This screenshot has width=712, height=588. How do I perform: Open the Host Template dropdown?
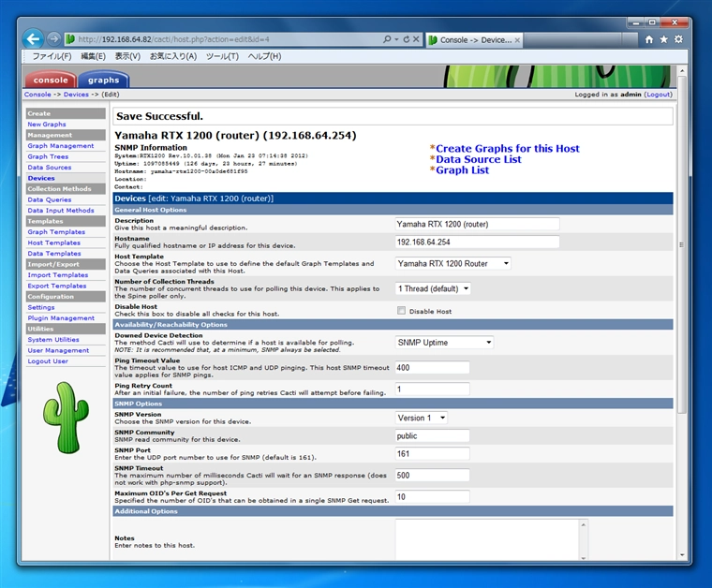click(453, 264)
